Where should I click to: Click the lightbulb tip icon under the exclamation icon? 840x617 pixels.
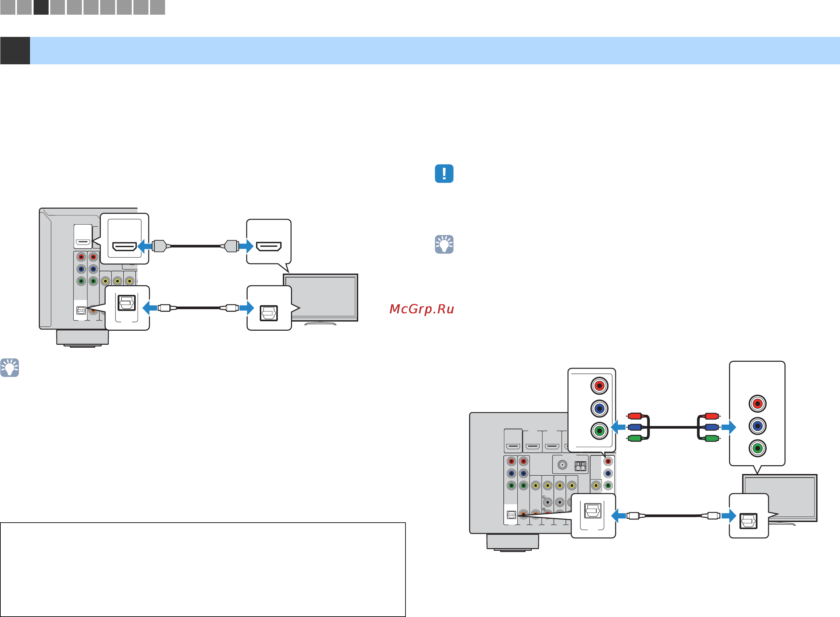click(x=444, y=244)
